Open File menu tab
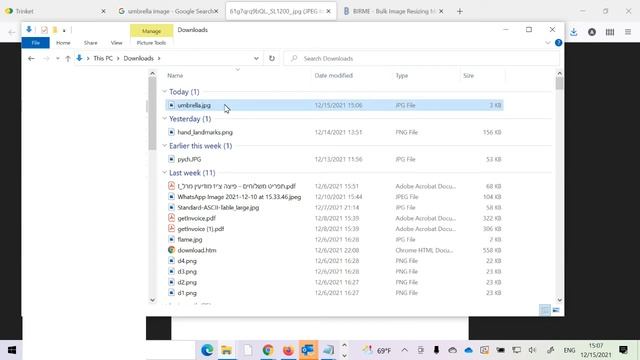The image size is (640, 360). (x=36, y=43)
